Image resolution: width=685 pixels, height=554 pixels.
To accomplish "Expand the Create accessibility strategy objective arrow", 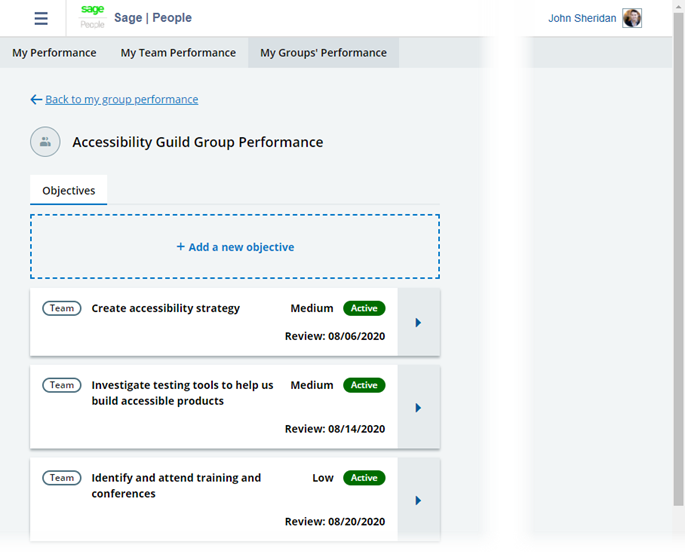I will (418, 322).
